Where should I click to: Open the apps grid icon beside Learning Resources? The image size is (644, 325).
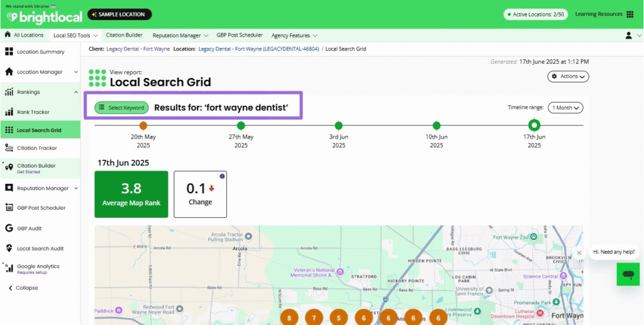[x=630, y=14]
